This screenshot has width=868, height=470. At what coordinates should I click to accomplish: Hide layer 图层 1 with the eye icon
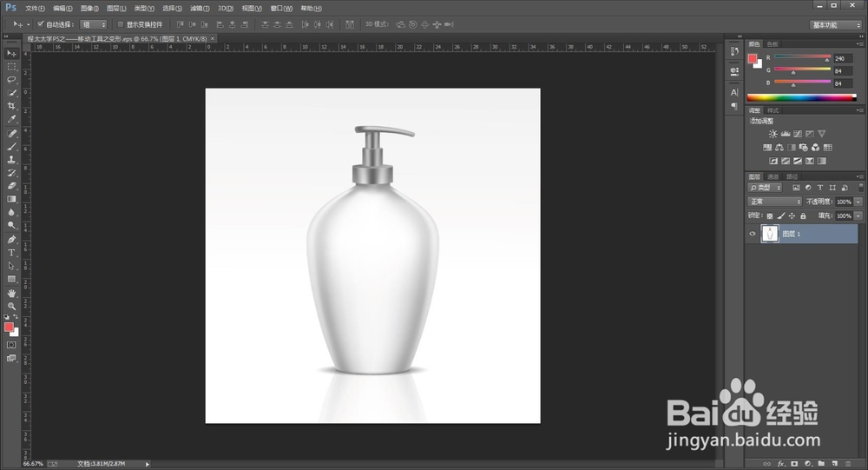point(753,234)
